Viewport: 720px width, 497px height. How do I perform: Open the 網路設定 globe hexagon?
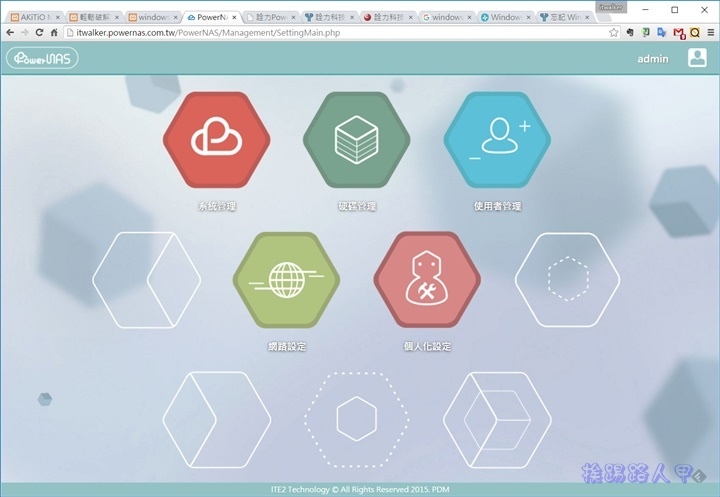pyautogui.click(x=287, y=280)
